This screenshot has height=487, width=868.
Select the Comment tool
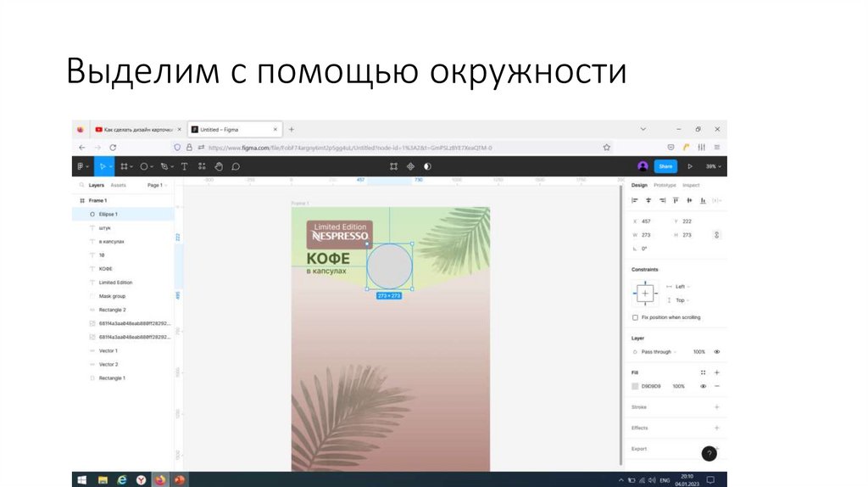click(x=236, y=166)
